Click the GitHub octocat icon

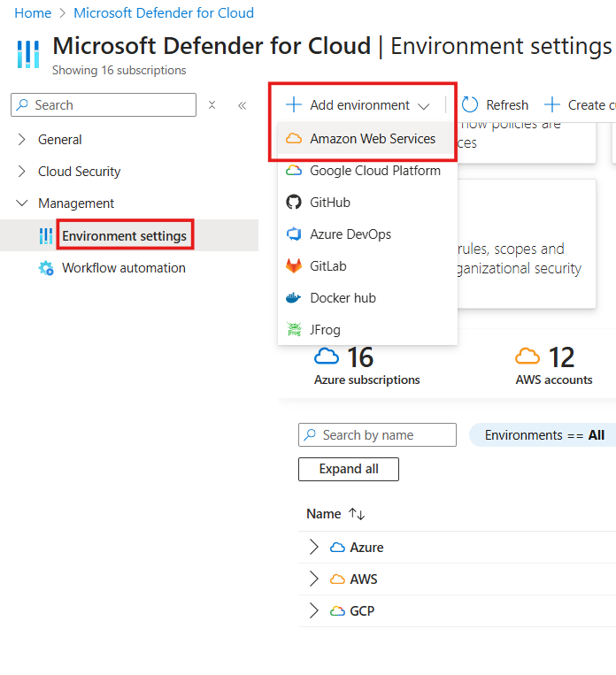coord(294,203)
